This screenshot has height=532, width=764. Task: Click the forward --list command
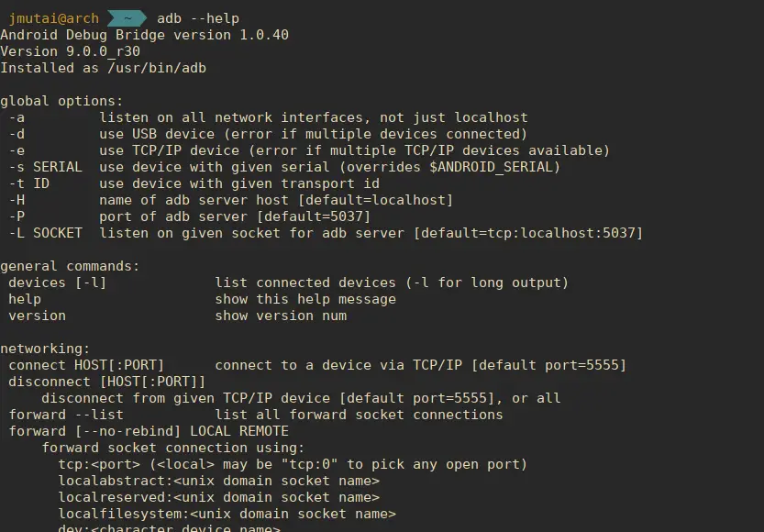click(66, 416)
